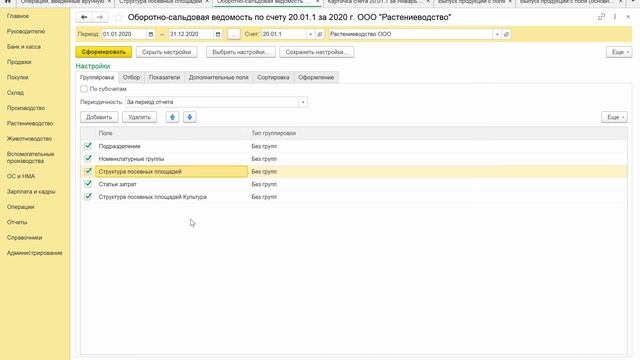Open the Главное sidebar section

(x=18, y=16)
